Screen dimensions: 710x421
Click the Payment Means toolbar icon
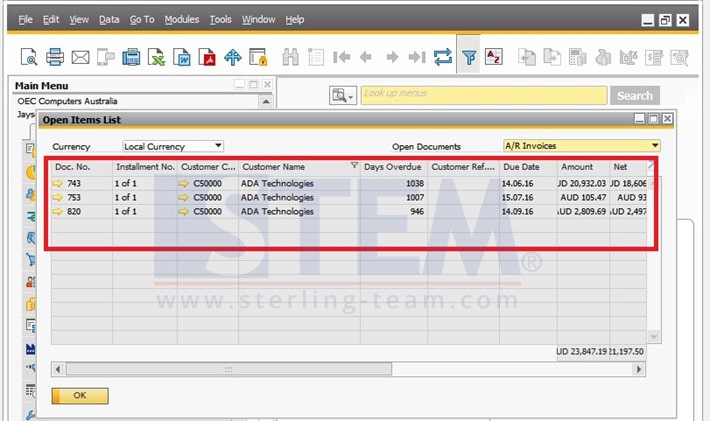pyautogui.click(x=603, y=57)
